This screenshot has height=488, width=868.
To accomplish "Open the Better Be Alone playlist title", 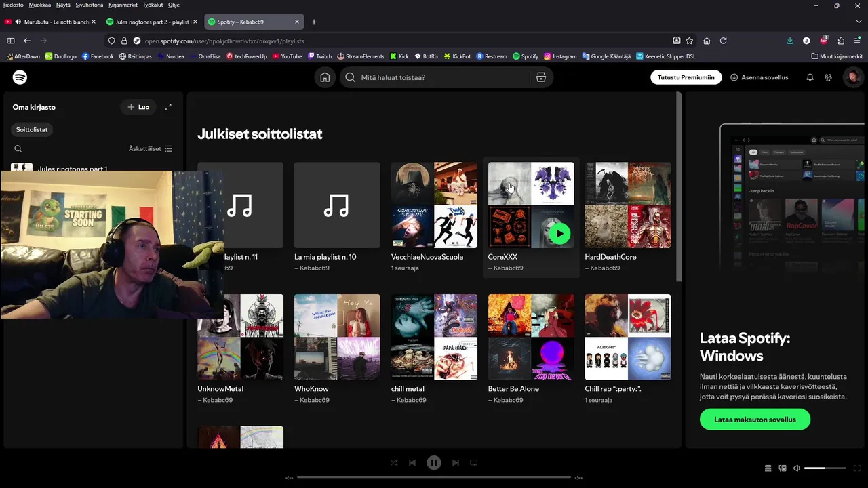I will coord(513,389).
